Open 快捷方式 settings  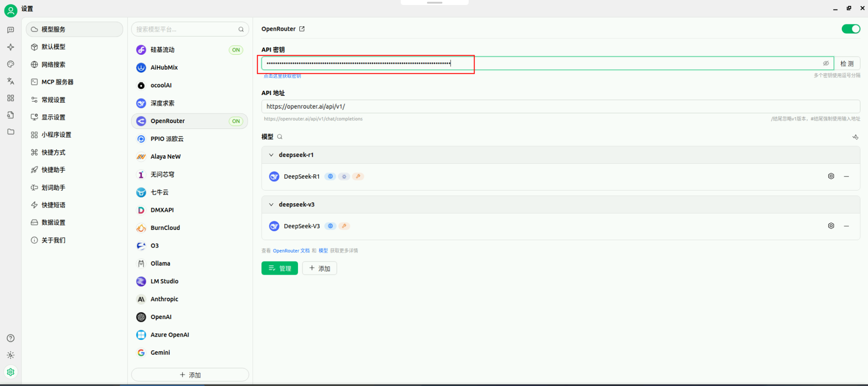click(75, 152)
